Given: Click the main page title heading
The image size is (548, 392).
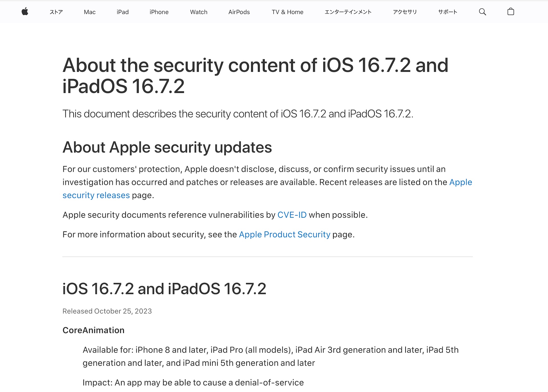Looking at the screenshot, I should pos(255,76).
